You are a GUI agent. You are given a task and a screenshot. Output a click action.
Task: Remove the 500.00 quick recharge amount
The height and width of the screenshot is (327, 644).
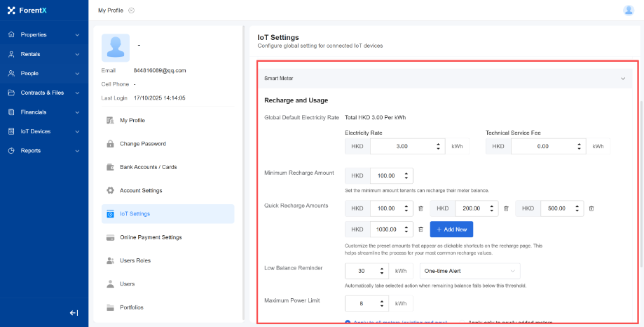tap(591, 208)
